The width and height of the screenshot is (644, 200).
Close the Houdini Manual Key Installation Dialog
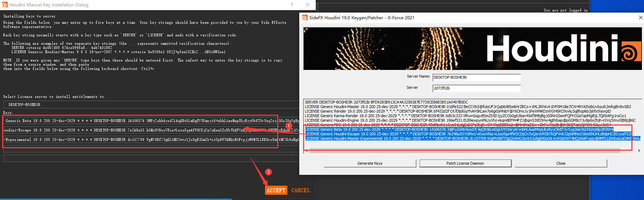pyautogui.click(x=308, y=5)
